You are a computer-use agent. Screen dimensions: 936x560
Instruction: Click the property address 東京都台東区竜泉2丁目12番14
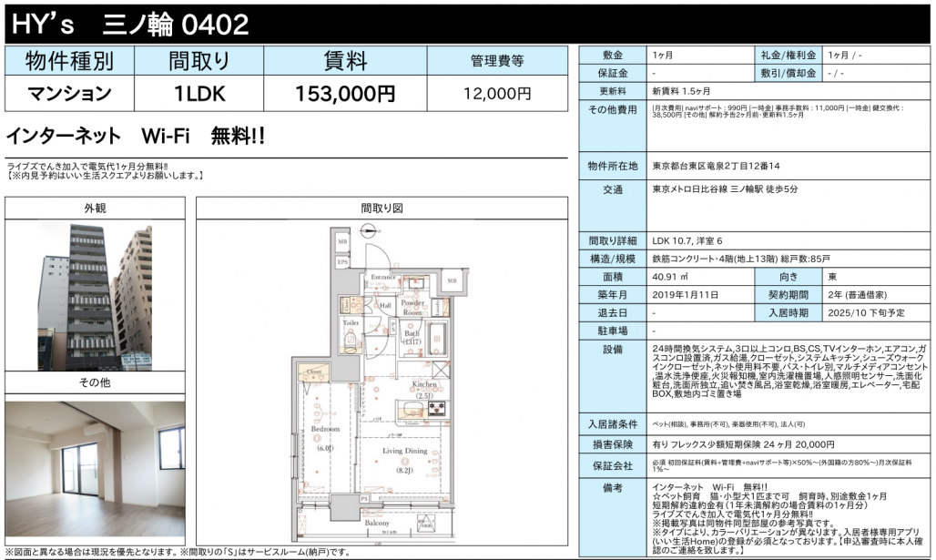coord(716,166)
